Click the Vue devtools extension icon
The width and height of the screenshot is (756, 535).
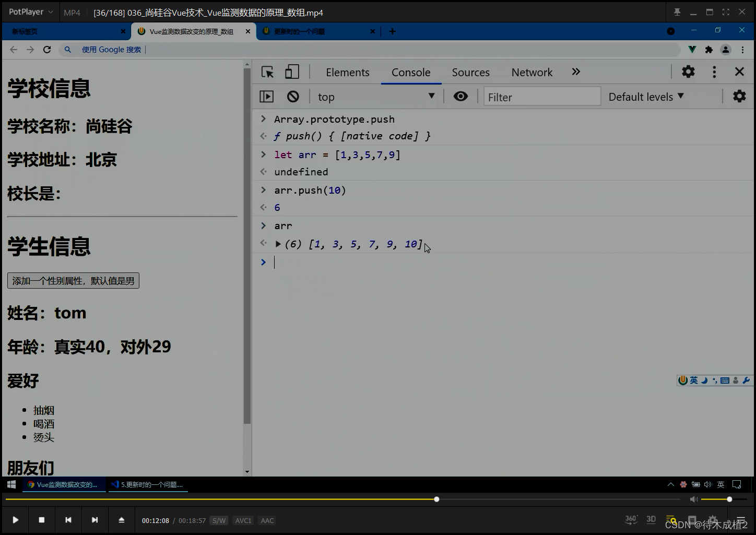pos(692,50)
